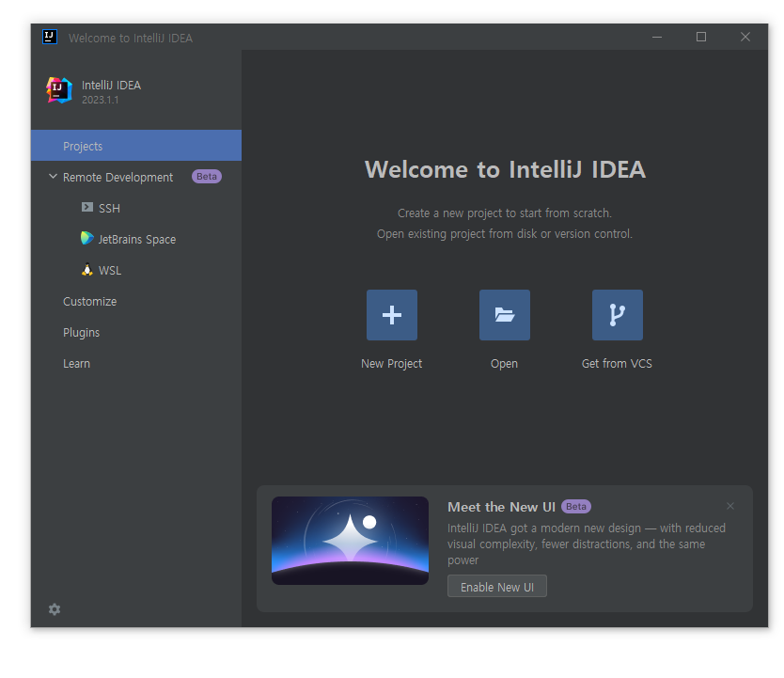Open the Learn section
784x678 pixels.
136,364
